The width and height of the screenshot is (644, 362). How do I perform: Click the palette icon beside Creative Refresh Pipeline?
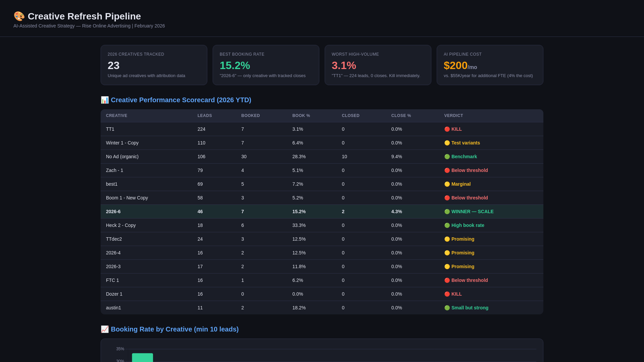click(19, 16)
